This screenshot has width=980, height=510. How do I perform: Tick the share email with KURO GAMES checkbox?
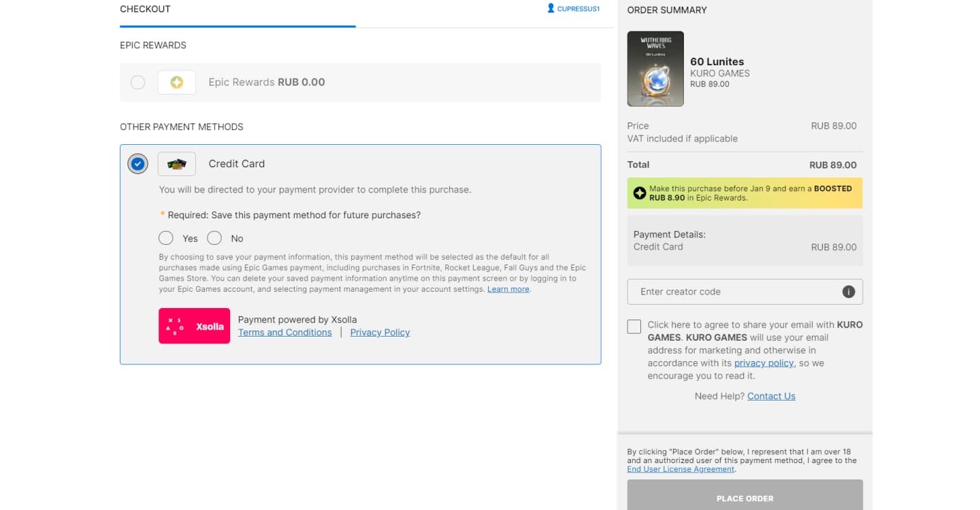click(634, 326)
